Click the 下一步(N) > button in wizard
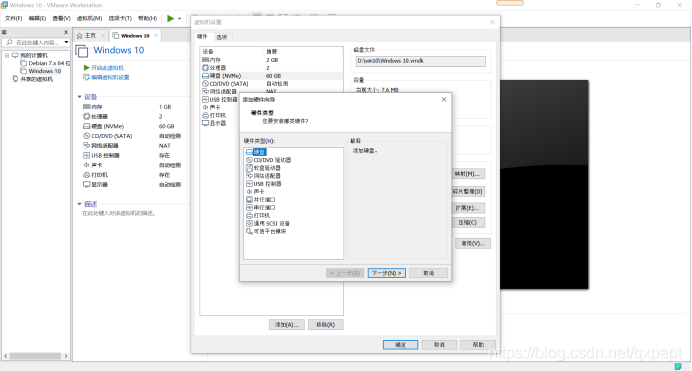This screenshot has height=371, width=692. 387,273
